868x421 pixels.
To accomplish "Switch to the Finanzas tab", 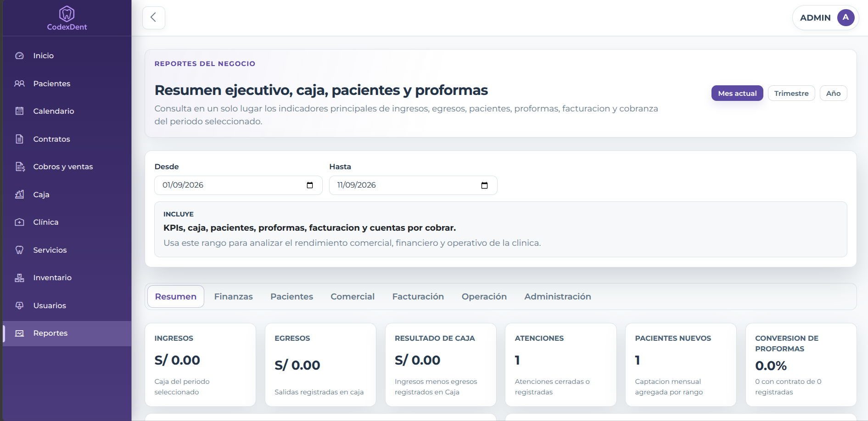I will coord(233,296).
